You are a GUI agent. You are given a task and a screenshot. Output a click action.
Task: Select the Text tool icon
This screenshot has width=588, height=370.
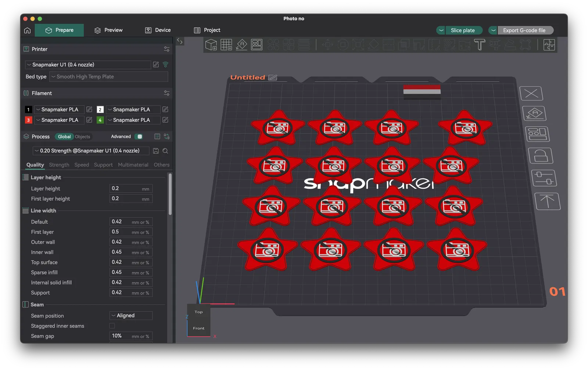(x=480, y=45)
